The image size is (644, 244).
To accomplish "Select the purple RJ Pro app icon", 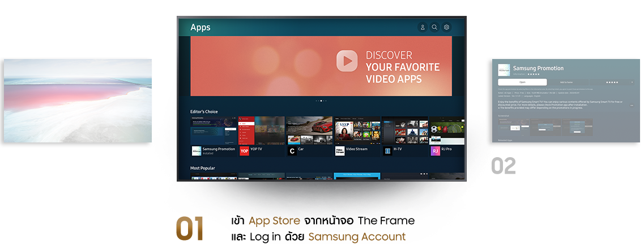I will [436, 151].
